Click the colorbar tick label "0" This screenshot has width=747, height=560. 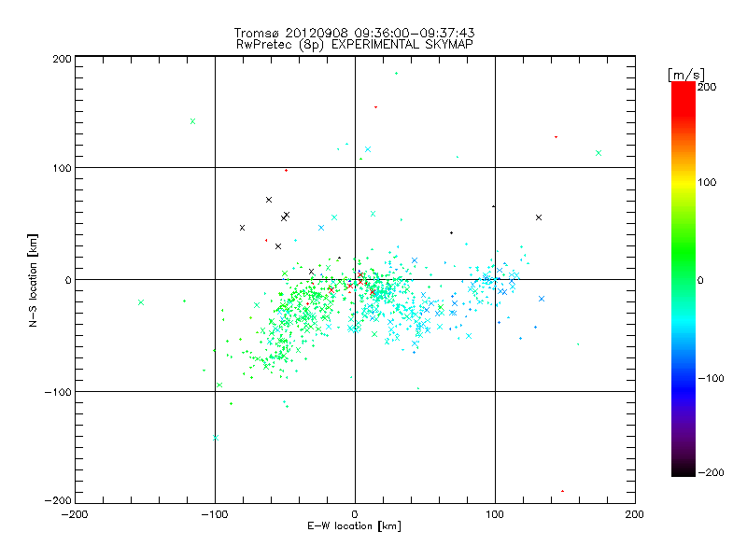pos(700,280)
